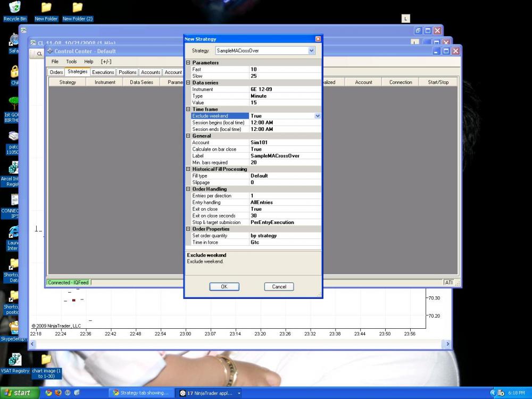
Task: Collapse the Time frame section
Action: (188, 109)
